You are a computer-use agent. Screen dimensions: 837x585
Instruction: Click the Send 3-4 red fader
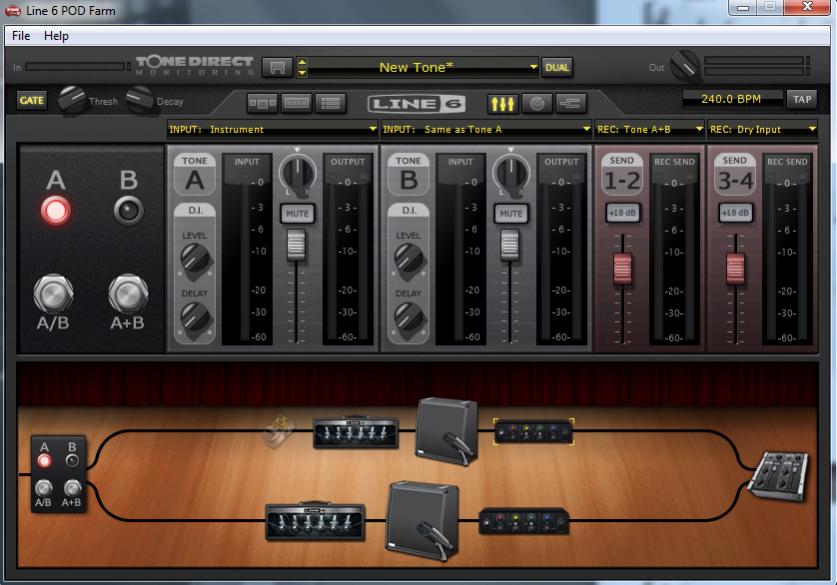click(x=735, y=268)
